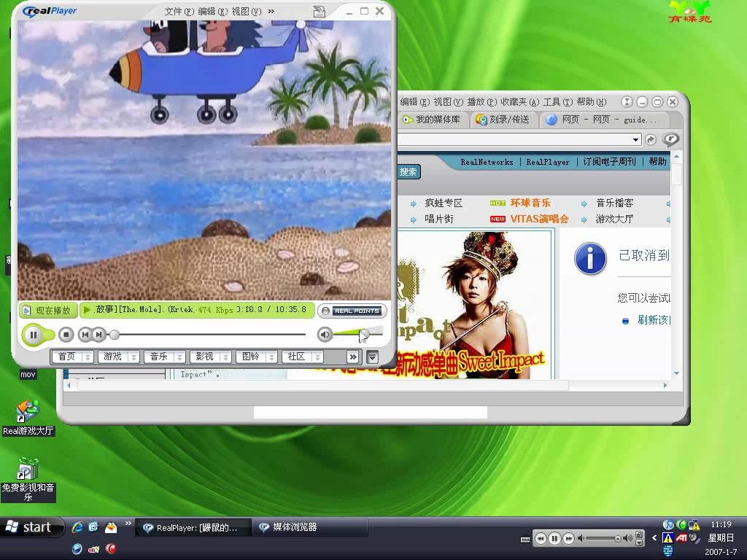
Task: Open 播放(P) menu in media browser window
Action: 481,102
